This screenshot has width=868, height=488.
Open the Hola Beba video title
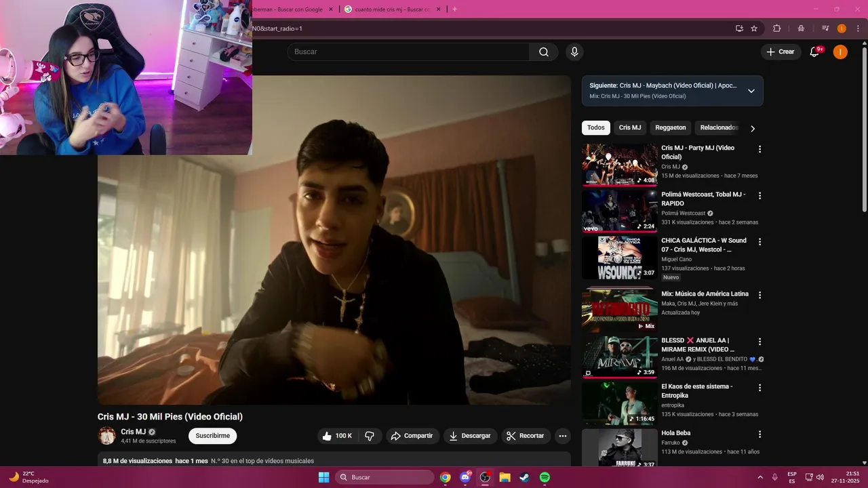tap(676, 433)
